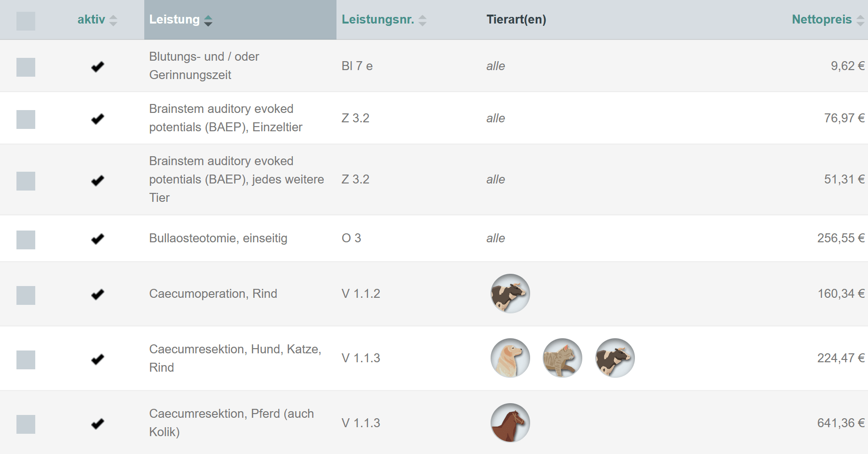Click the active checkmark for Caecumoperation, Rind
This screenshot has width=868, height=454.
(x=98, y=295)
